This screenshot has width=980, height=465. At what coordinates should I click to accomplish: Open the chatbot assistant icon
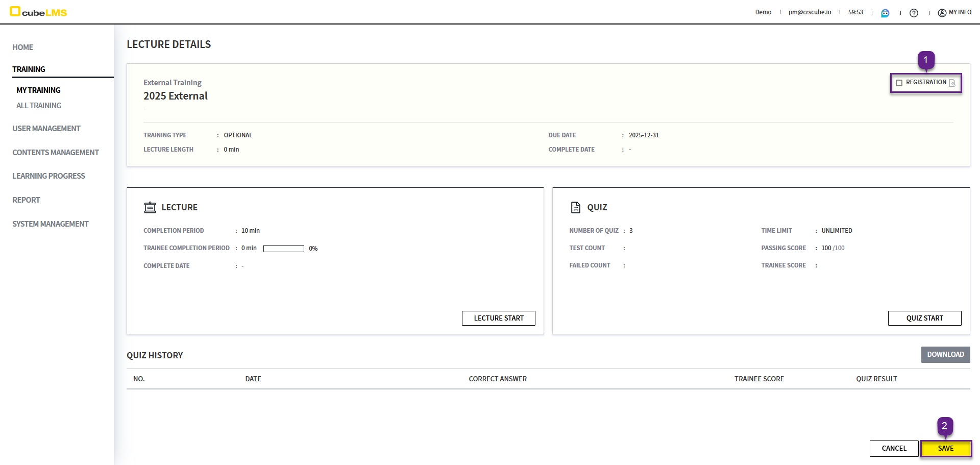tap(885, 13)
